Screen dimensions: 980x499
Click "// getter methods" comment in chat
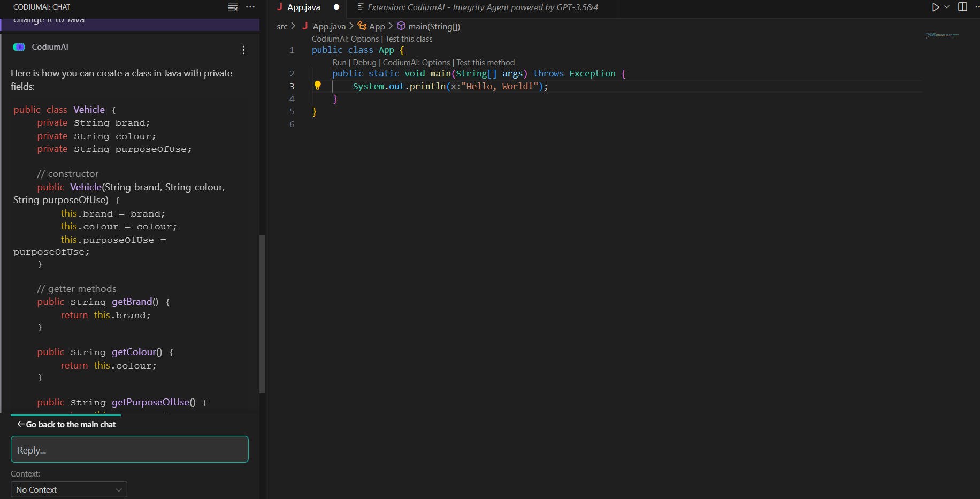pos(76,289)
